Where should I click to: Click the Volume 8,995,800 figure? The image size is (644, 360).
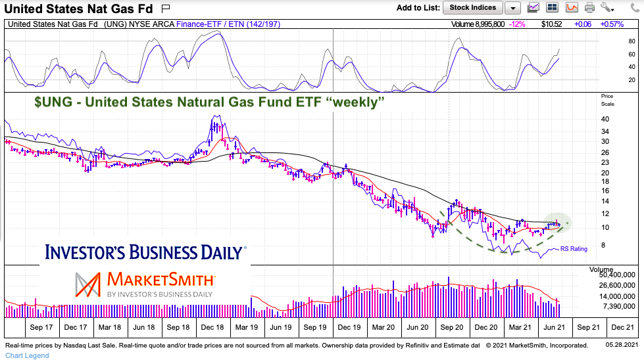click(478, 24)
